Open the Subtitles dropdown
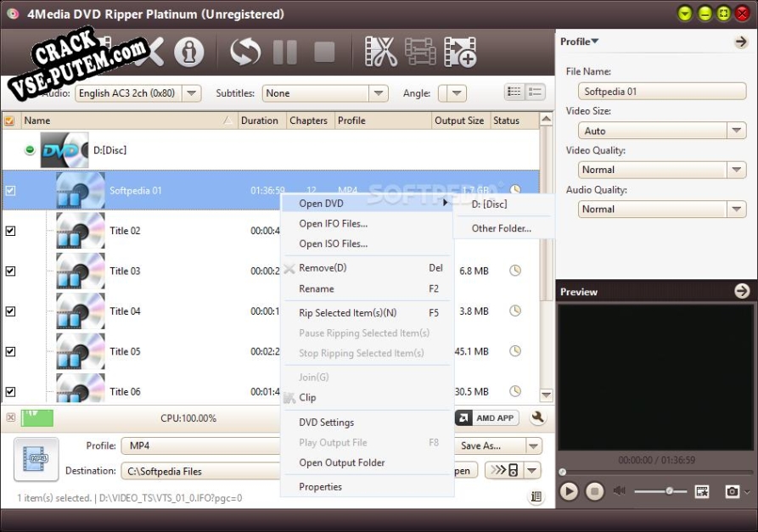 pyautogui.click(x=379, y=92)
